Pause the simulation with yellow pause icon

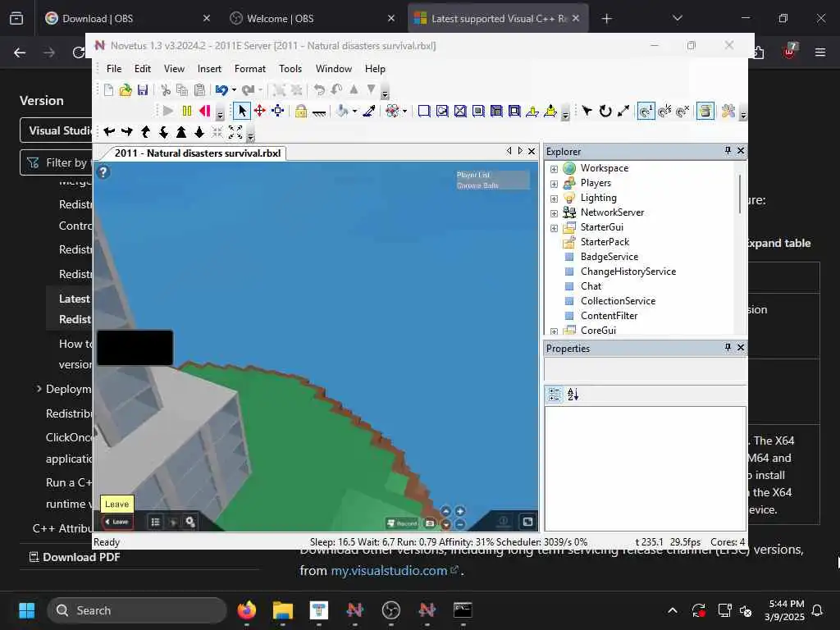[x=186, y=111]
